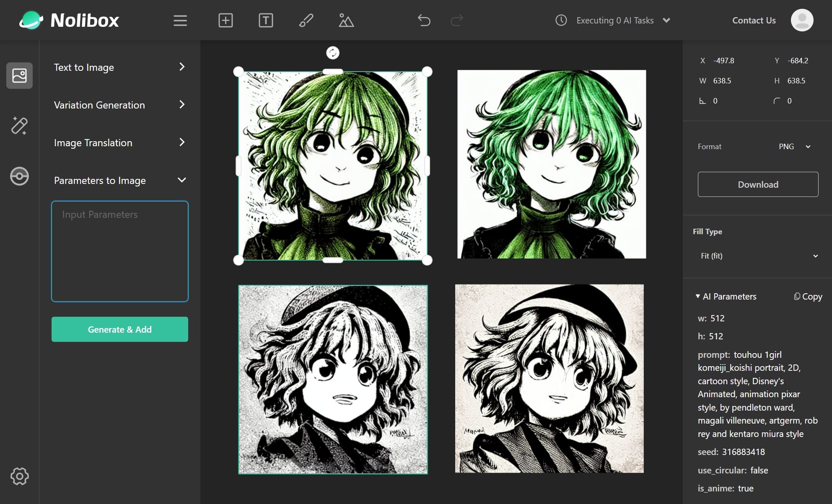The height and width of the screenshot is (504, 832).
Task: Open the magic wand tools sidebar panel
Action: pos(19,126)
